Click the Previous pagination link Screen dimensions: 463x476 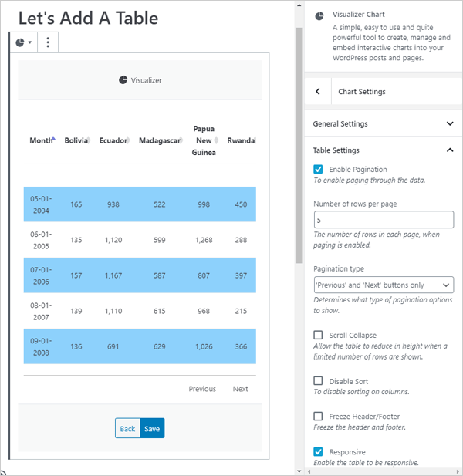202,389
